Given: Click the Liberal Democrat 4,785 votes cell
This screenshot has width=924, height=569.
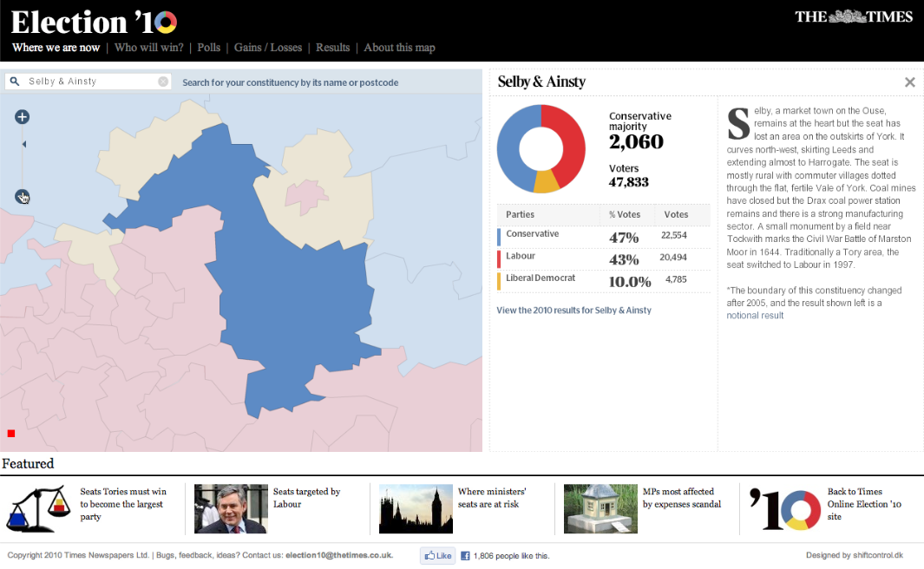Looking at the screenshot, I should 676,279.
